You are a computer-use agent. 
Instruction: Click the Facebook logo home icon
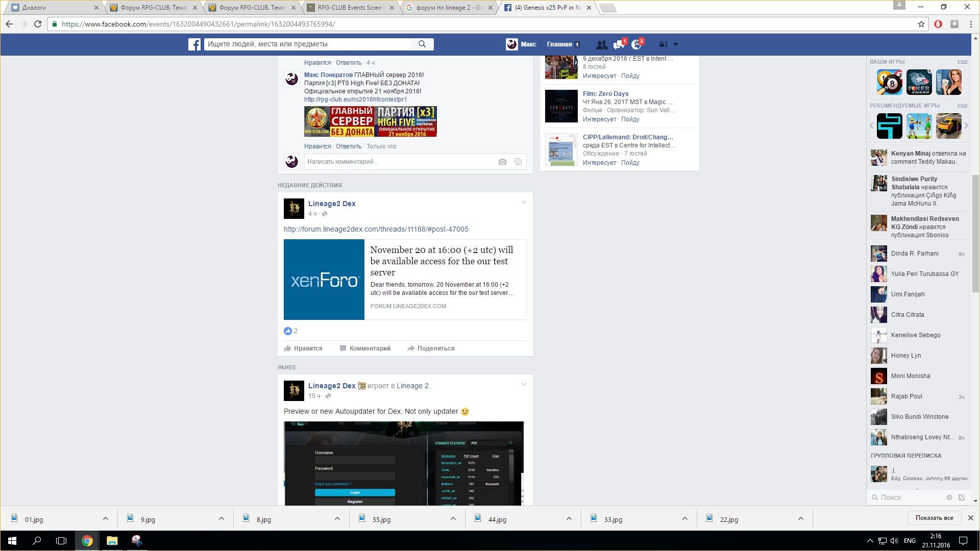point(194,44)
